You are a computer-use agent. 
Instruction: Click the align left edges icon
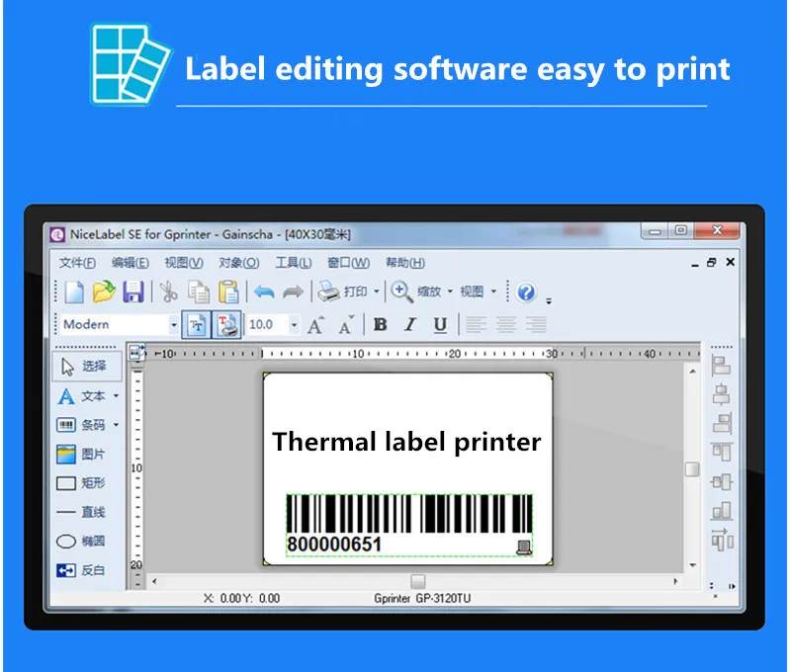[x=722, y=366]
